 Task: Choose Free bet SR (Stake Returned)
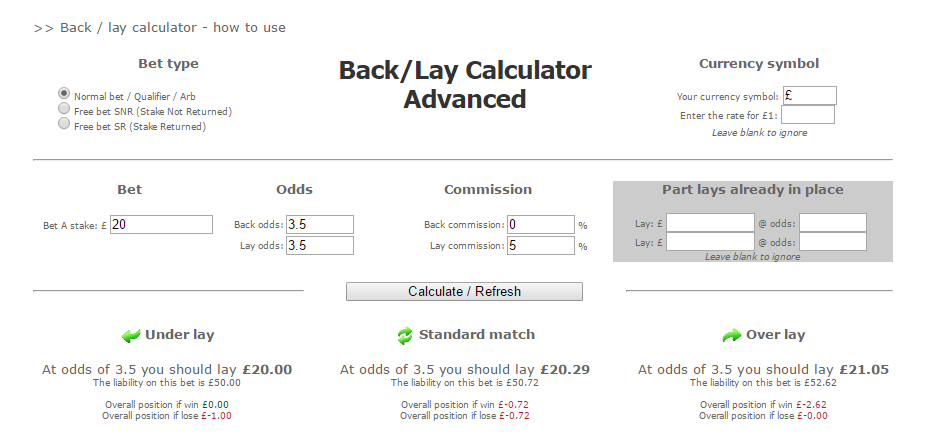pyautogui.click(x=64, y=125)
